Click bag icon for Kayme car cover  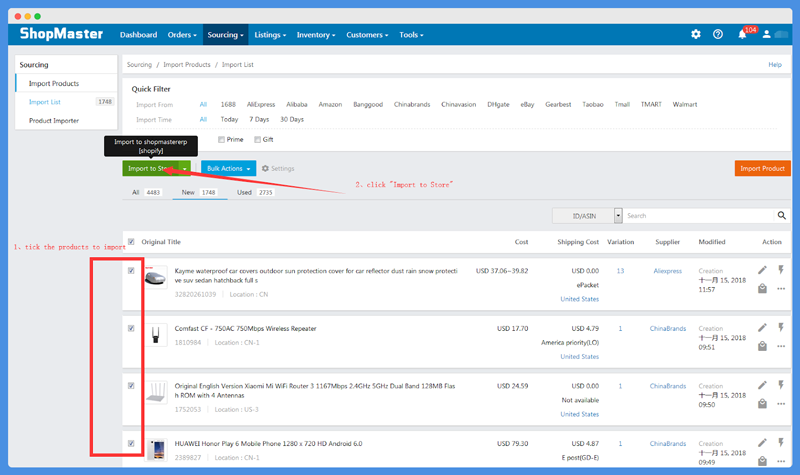coord(762,289)
